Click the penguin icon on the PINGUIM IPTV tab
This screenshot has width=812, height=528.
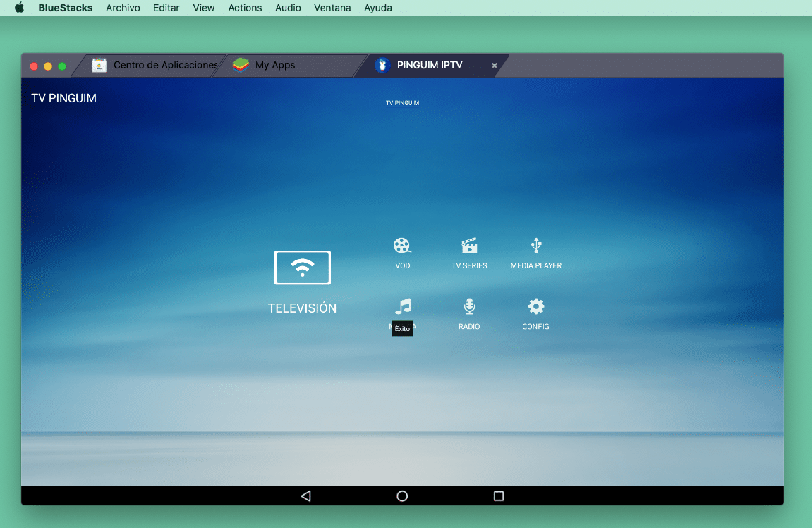(x=382, y=65)
